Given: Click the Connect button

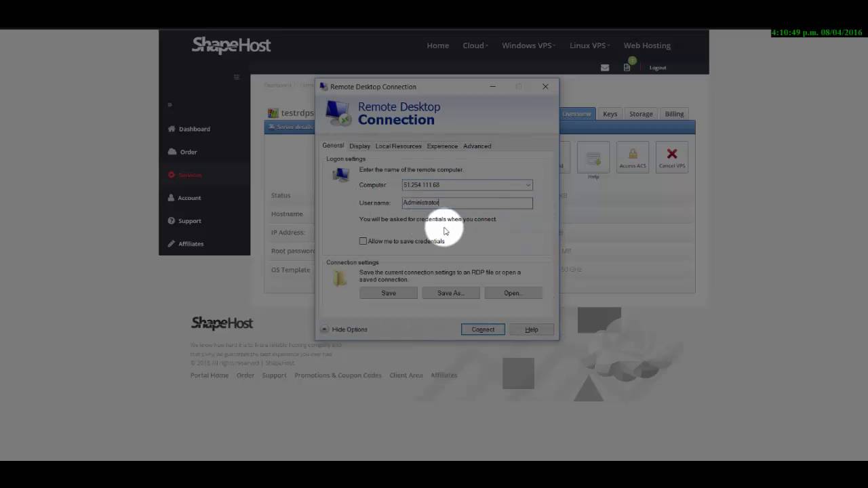Looking at the screenshot, I should [x=483, y=329].
